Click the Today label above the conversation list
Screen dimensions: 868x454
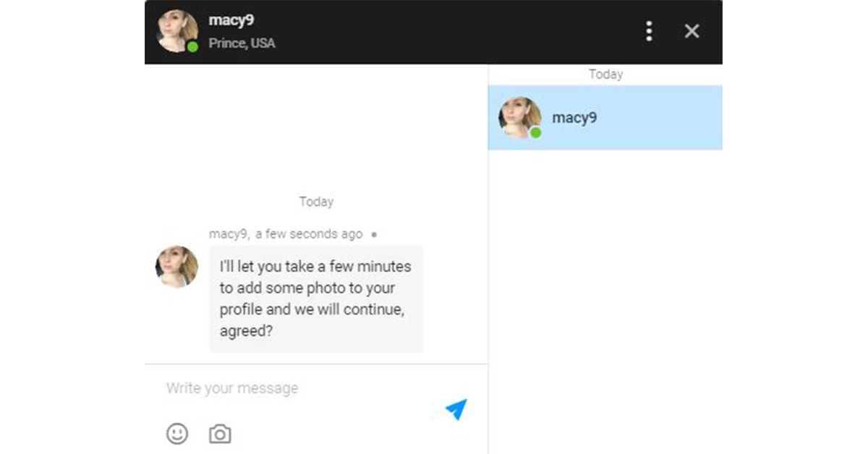tap(605, 74)
